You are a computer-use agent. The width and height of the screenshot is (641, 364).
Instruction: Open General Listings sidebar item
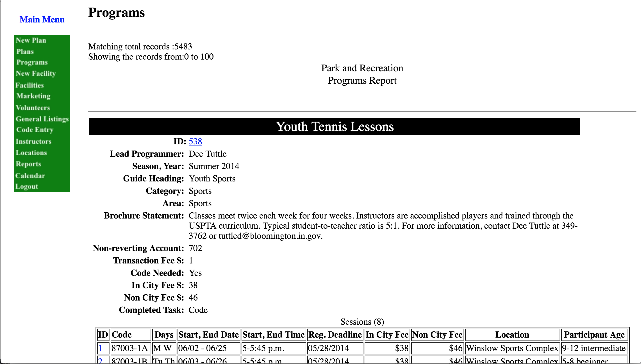[42, 119]
